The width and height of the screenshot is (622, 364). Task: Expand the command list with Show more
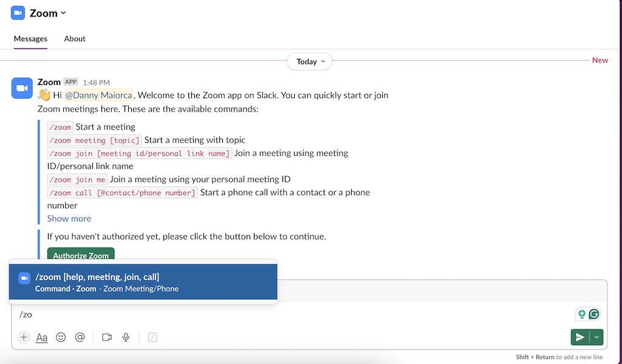[69, 218]
